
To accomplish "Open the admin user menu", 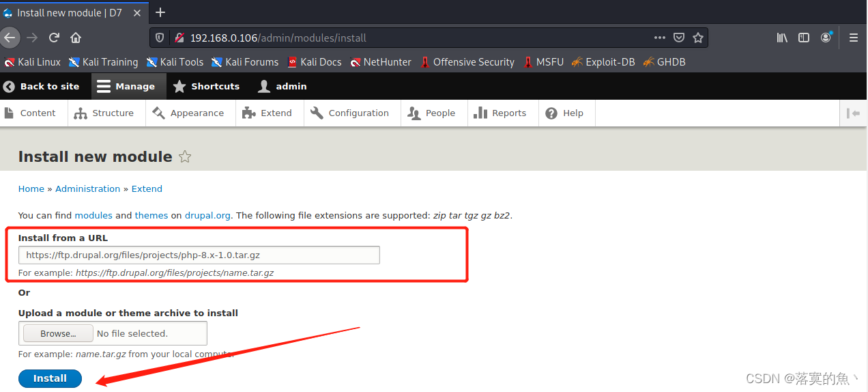I will 283,86.
